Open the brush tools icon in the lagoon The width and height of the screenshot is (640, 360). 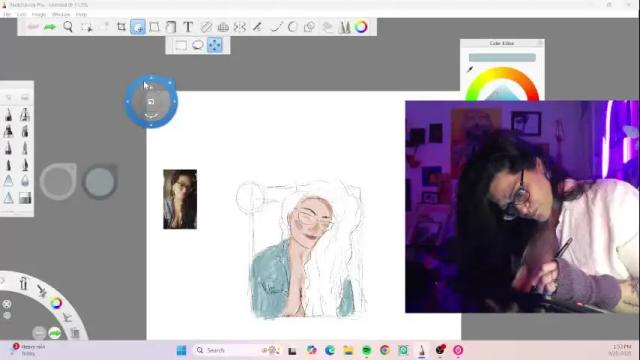[23, 283]
